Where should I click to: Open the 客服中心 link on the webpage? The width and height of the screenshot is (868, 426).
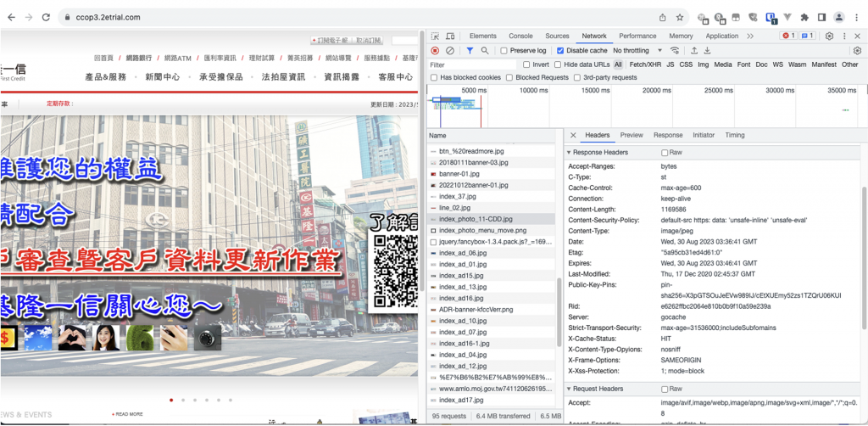click(x=396, y=77)
